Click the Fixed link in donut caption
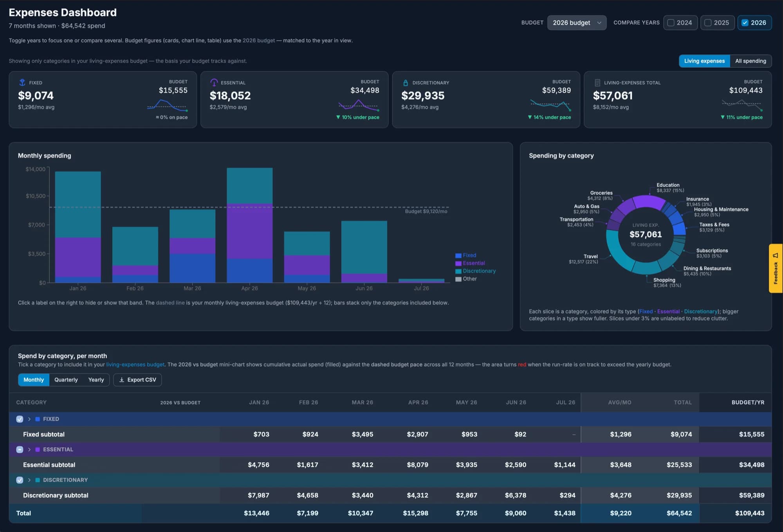 click(646, 311)
